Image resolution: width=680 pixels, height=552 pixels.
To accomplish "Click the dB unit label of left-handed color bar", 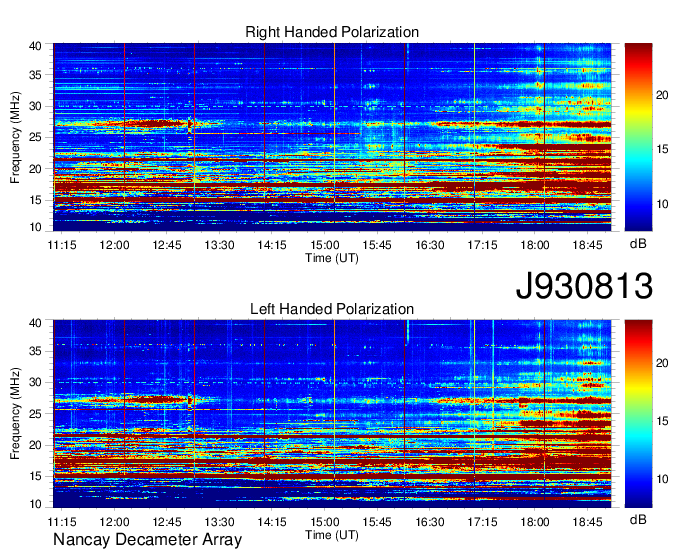I will point(638,519).
